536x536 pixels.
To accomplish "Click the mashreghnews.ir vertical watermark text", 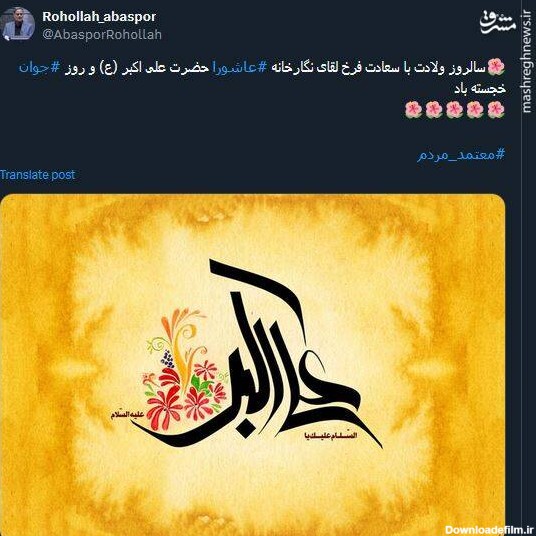I will coord(527,61).
